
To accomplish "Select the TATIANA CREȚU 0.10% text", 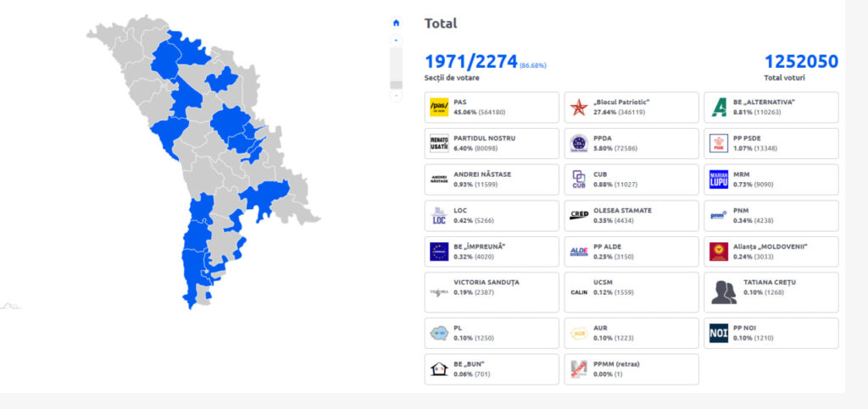I will pos(770,287).
